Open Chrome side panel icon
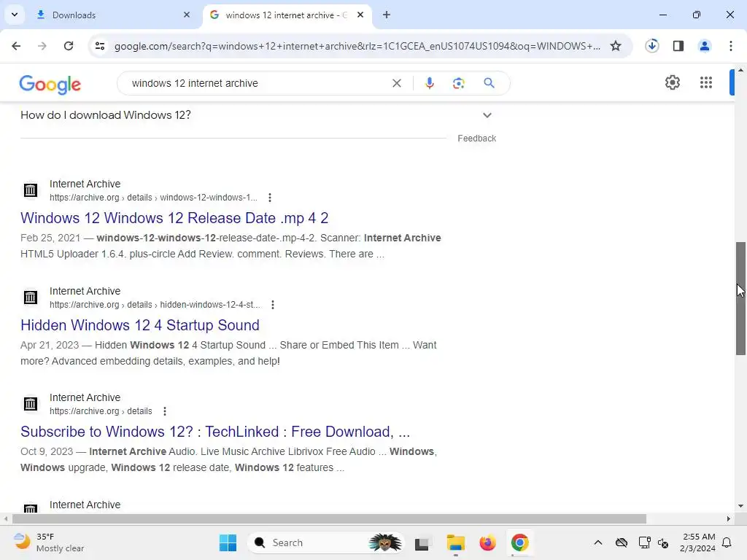 (678, 46)
